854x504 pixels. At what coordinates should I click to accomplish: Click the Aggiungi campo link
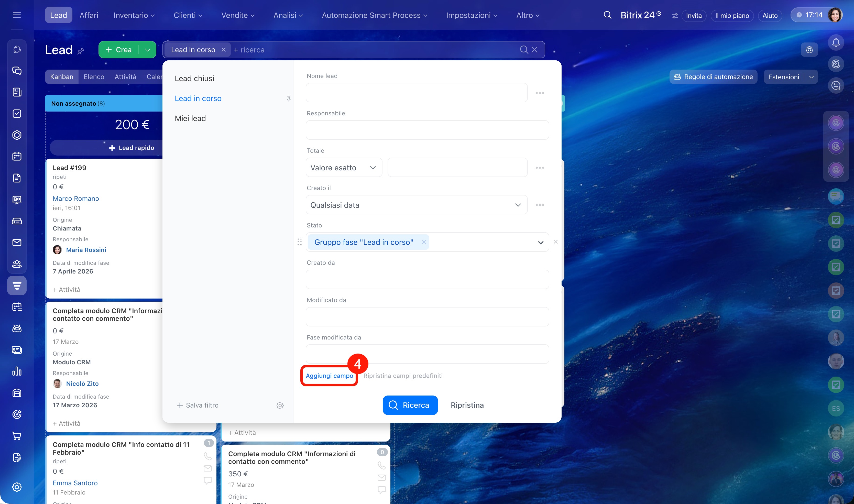click(329, 376)
